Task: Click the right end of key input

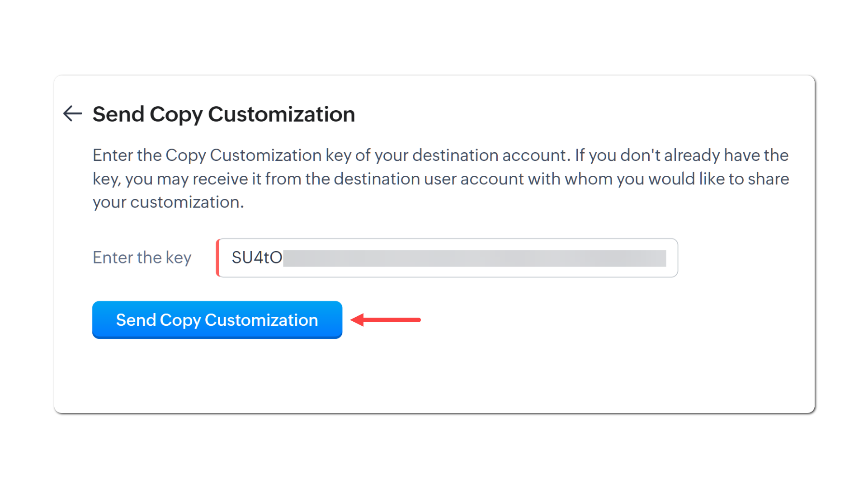Action: (671, 258)
